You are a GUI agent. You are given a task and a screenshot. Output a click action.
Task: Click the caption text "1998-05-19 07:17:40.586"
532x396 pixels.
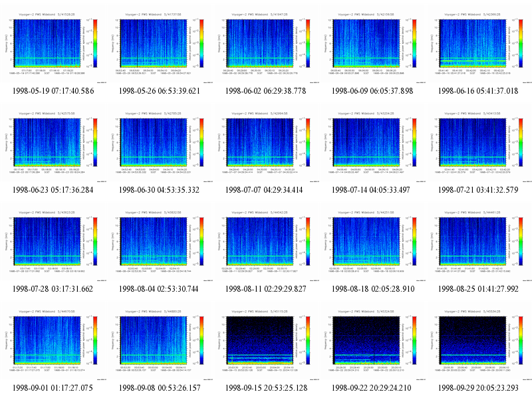[x=53, y=91]
